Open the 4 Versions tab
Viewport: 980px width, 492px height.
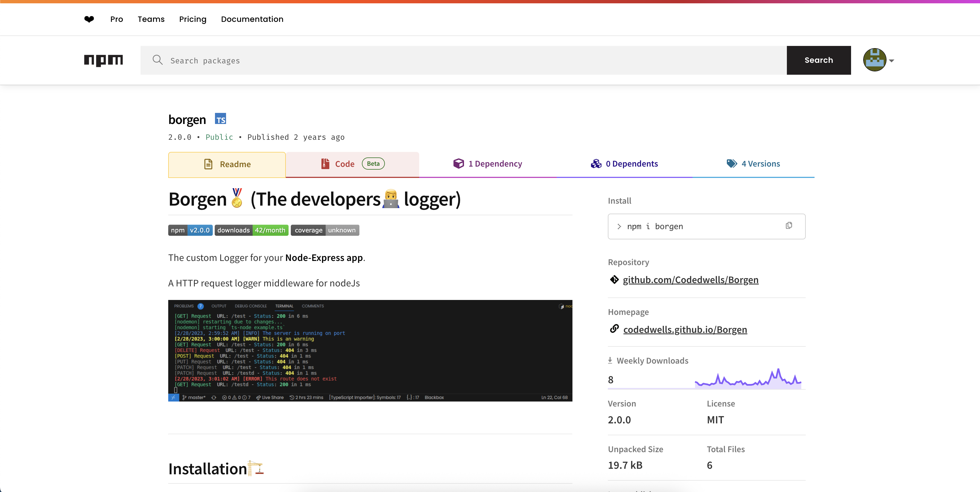coord(753,164)
